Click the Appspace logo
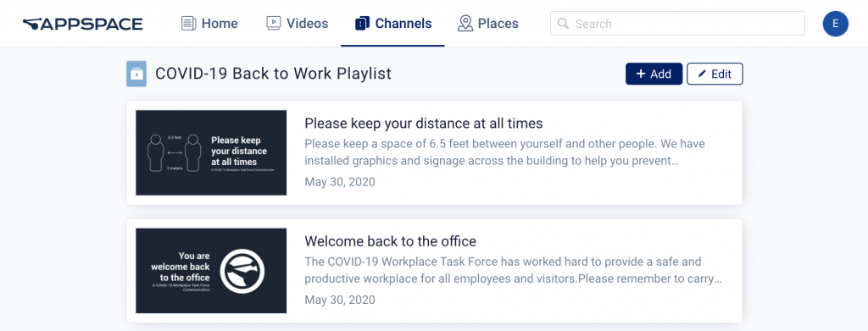This screenshot has height=331, width=868. click(82, 24)
